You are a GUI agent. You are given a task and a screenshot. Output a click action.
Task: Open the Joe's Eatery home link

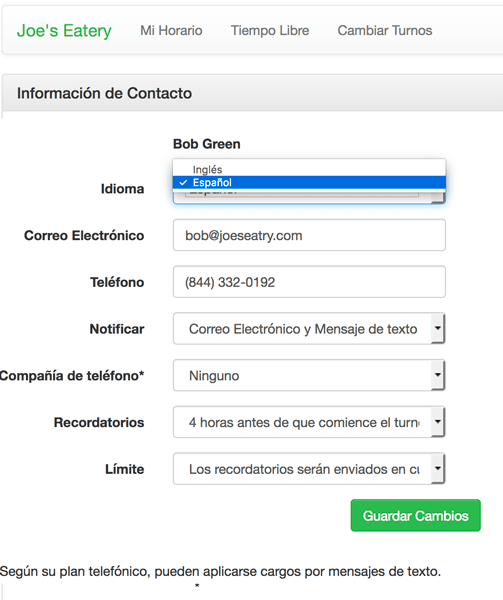click(x=64, y=31)
